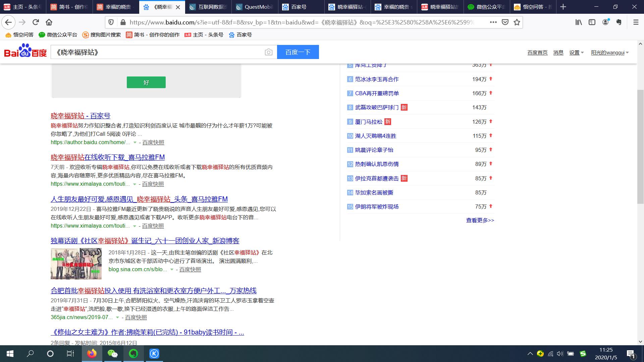
Task: Click the tracking protection shield icon
Action: (111, 22)
